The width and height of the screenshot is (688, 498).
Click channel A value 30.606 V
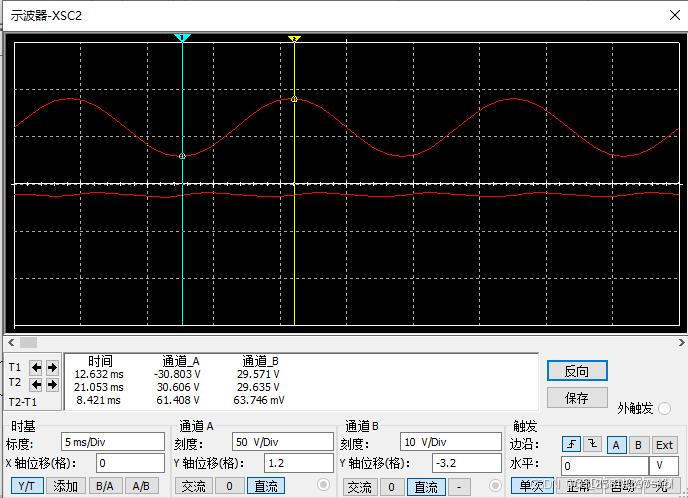click(178, 387)
